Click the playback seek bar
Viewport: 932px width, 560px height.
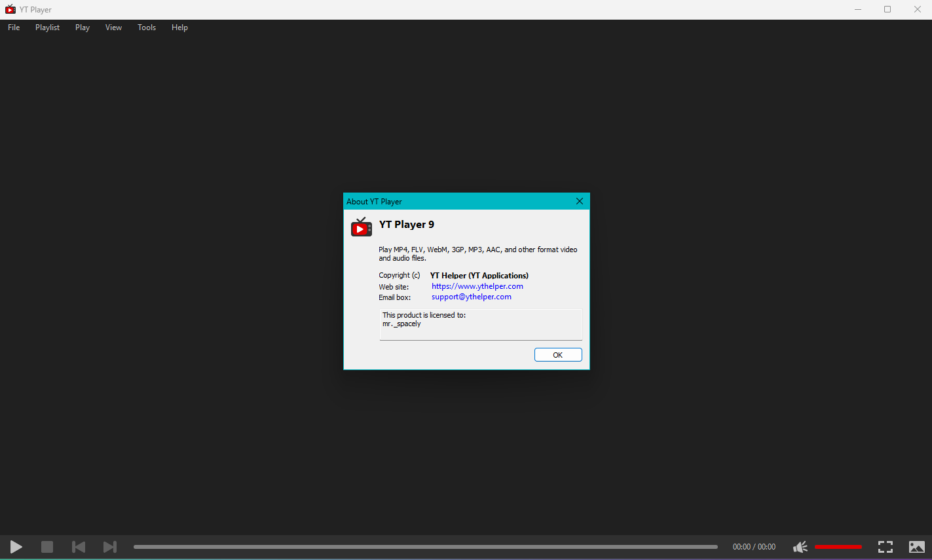(426, 547)
